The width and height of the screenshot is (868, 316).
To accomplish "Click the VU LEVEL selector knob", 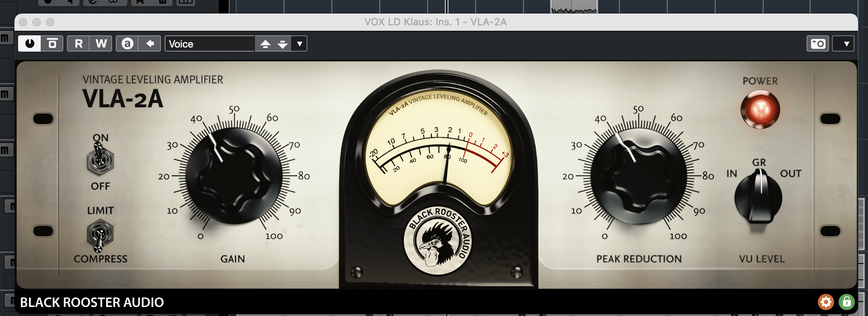I will click(759, 197).
